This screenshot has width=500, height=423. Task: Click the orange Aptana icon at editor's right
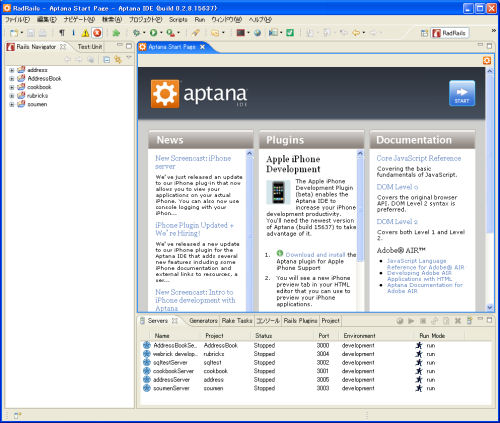487,60
